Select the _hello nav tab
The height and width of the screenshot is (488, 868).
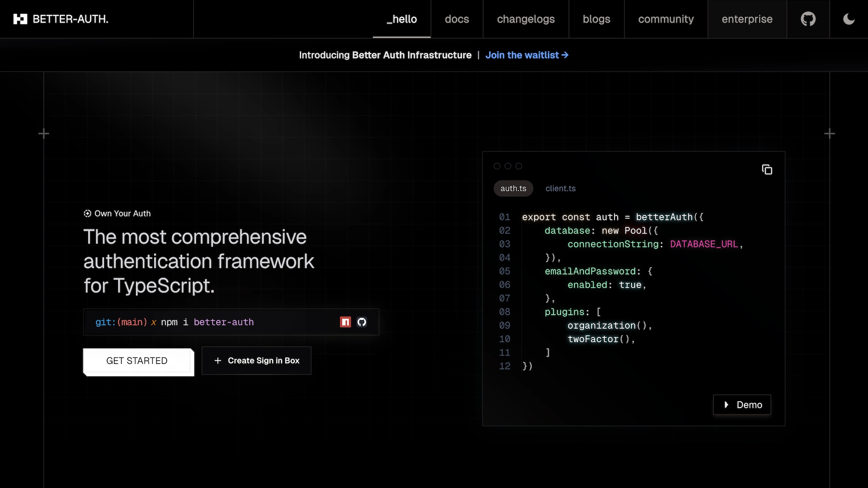pyautogui.click(x=401, y=19)
